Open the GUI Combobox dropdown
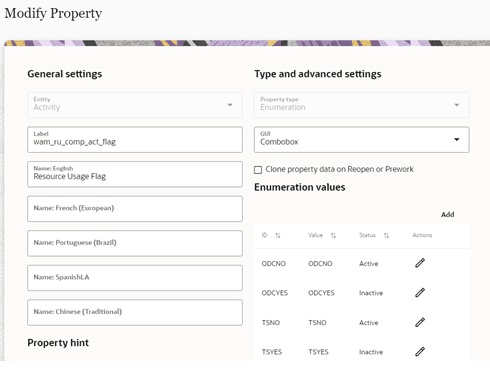The height and width of the screenshot is (376, 490). click(362, 140)
